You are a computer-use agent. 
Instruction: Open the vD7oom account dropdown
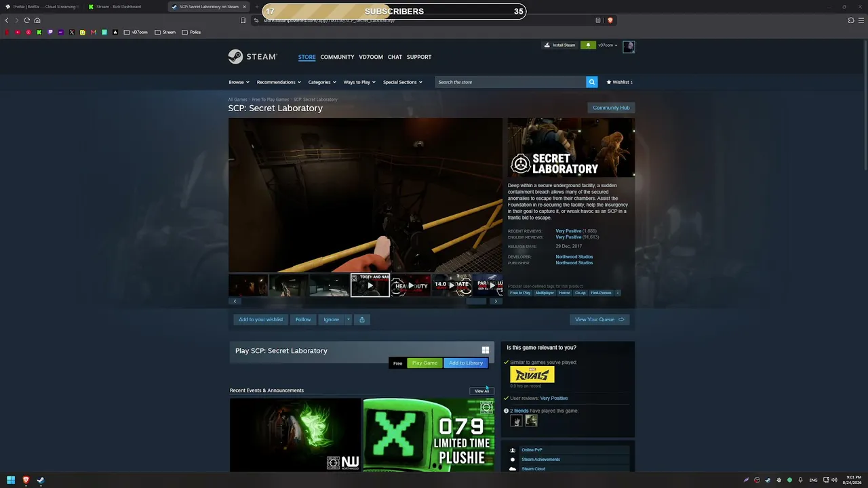(x=608, y=45)
